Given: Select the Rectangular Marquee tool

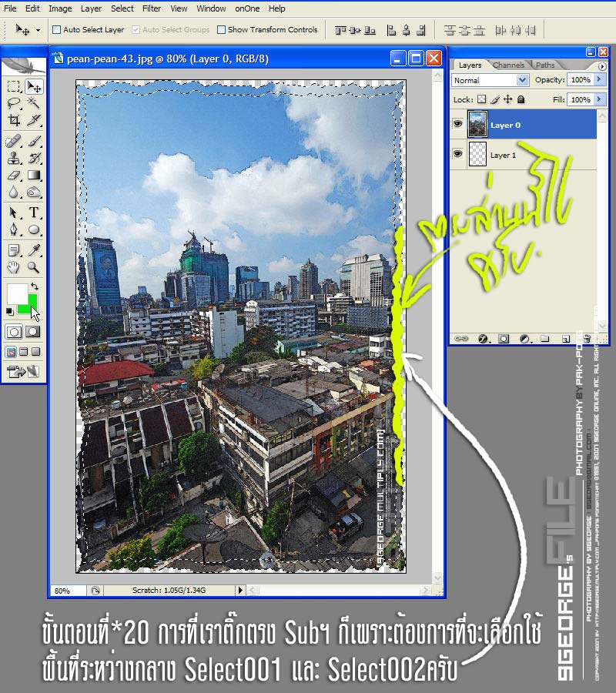Looking at the screenshot, I should click(14, 86).
